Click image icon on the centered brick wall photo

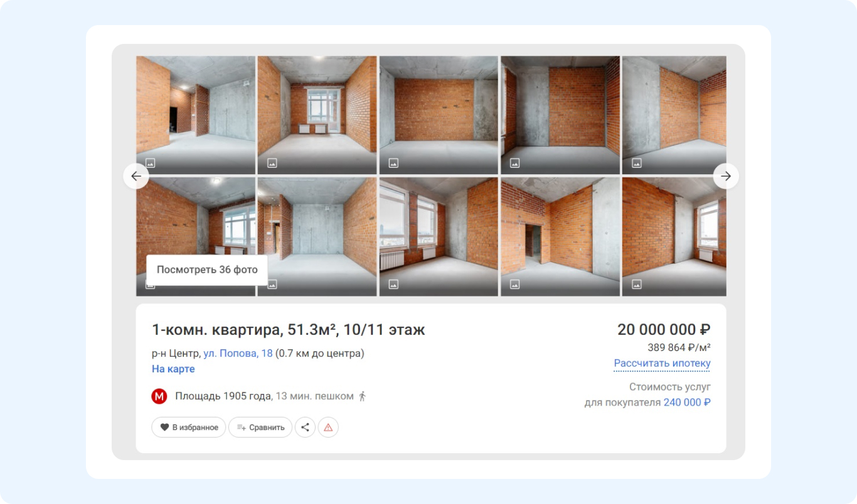(393, 163)
